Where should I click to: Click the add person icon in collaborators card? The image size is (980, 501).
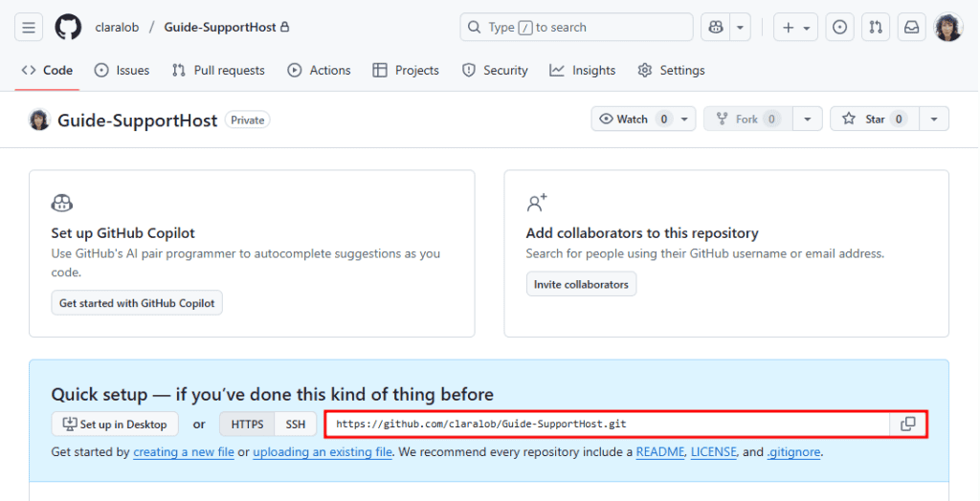click(537, 203)
